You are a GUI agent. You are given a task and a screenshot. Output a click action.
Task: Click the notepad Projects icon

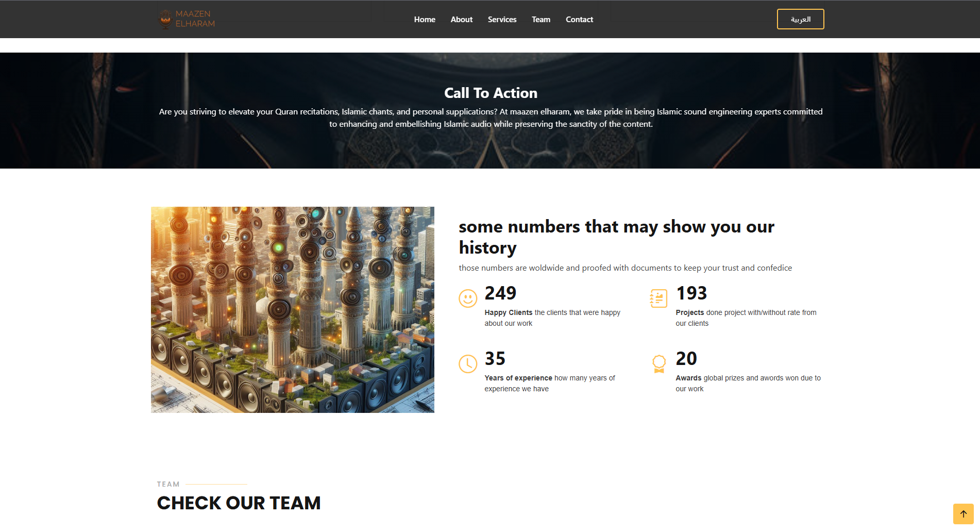tap(658, 298)
